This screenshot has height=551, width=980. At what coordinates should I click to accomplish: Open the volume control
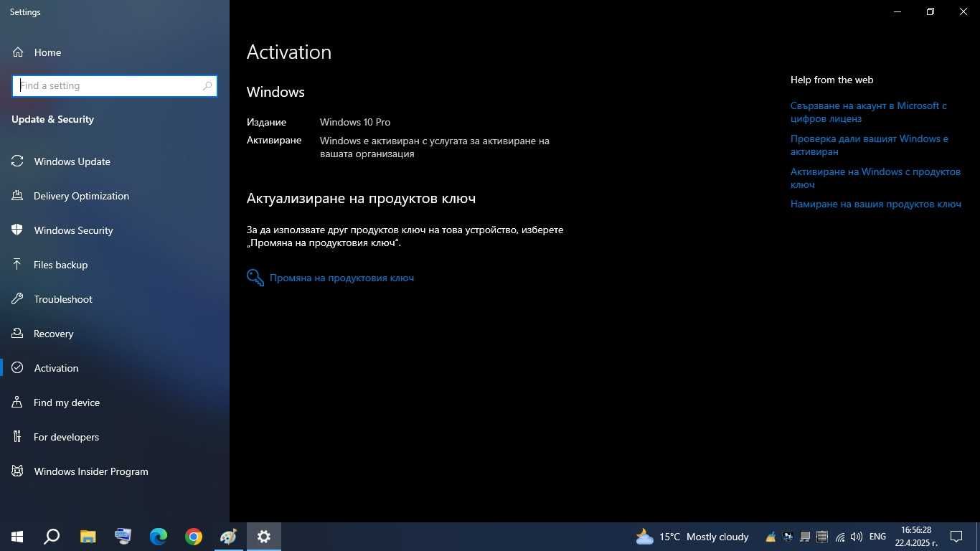(x=857, y=537)
